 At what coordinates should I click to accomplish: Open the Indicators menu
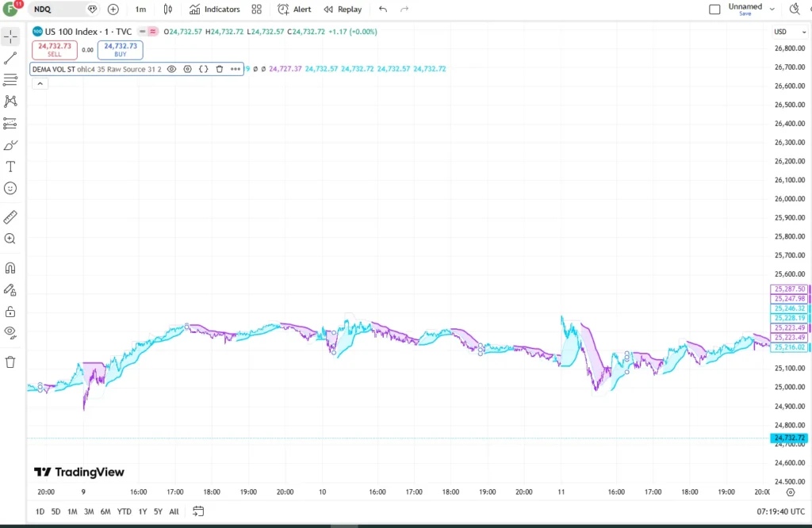(214, 10)
